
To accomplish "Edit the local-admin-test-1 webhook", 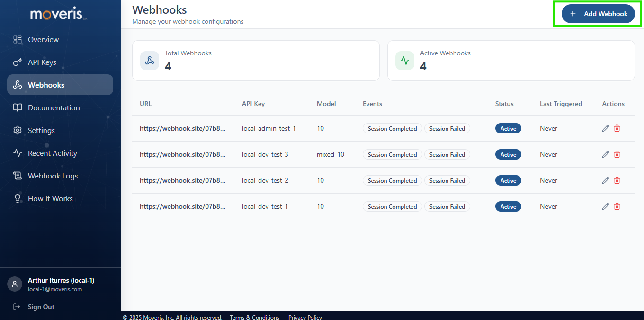I will point(605,128).
